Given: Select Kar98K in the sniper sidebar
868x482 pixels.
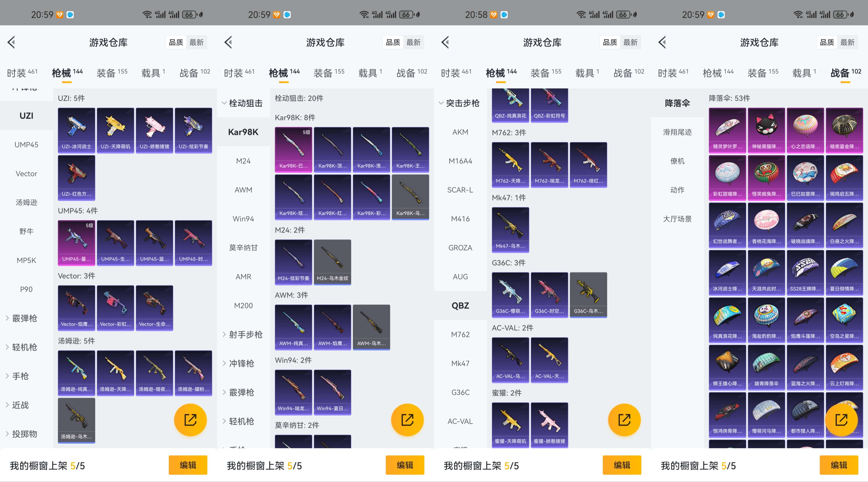Looking at the screenshot, I should coord(243,132).
